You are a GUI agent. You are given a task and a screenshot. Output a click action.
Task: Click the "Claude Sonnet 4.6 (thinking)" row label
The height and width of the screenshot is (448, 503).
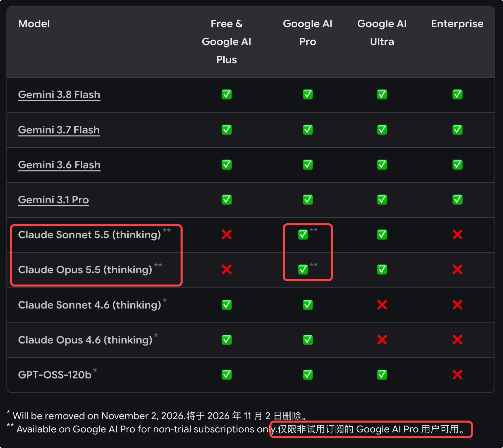(90, 305)
